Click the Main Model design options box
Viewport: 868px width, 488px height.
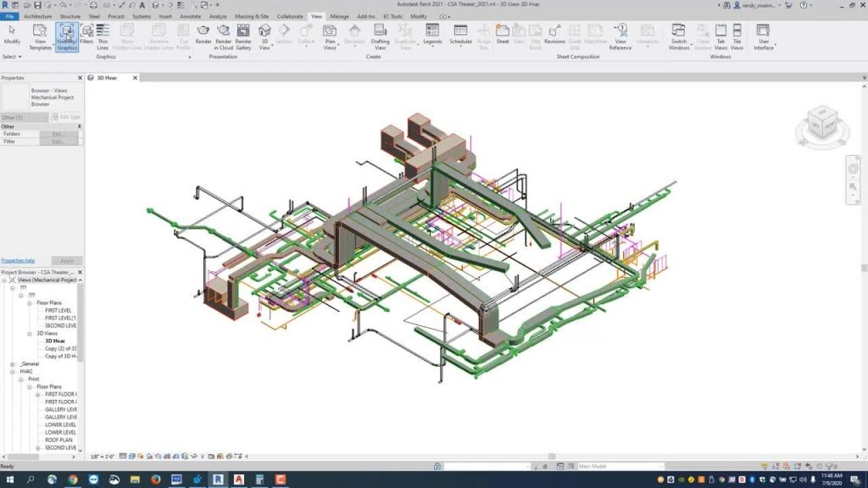pos(620,467)
